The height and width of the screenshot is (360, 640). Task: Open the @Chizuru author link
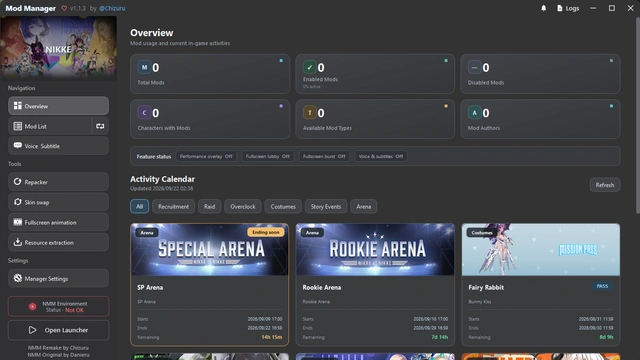(112, 8)
